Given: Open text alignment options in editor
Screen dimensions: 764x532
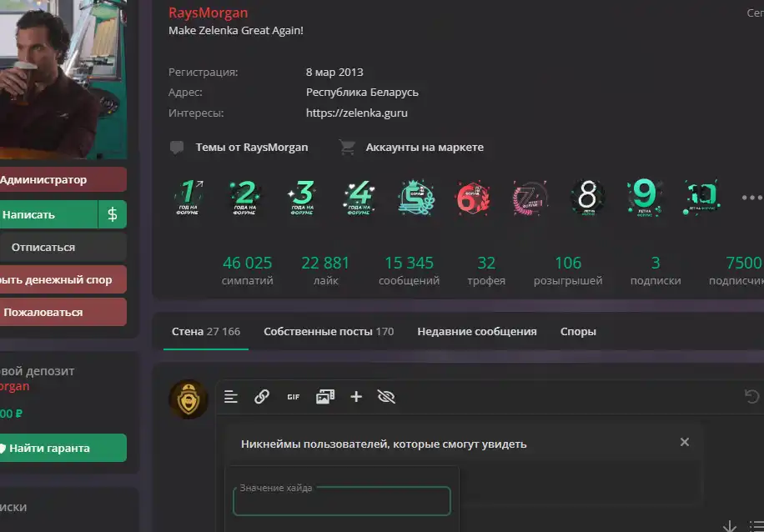Looking at the screenshot, I should pos(231,397).
